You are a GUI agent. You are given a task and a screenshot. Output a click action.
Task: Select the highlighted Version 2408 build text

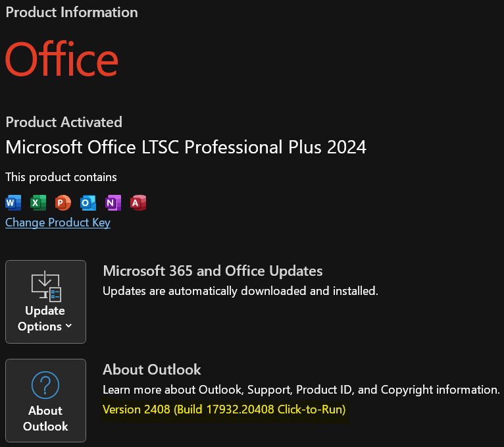point(224,409)
